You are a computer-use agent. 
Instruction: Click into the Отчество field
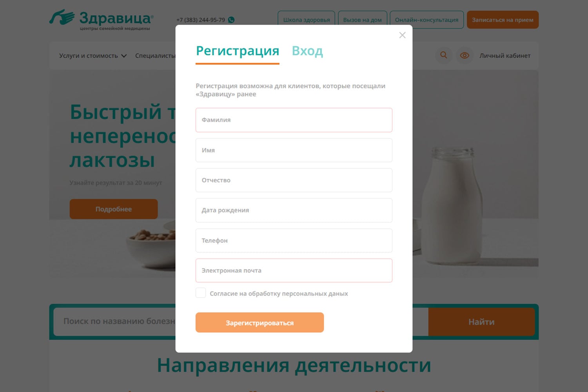click(x=294, y=180)
